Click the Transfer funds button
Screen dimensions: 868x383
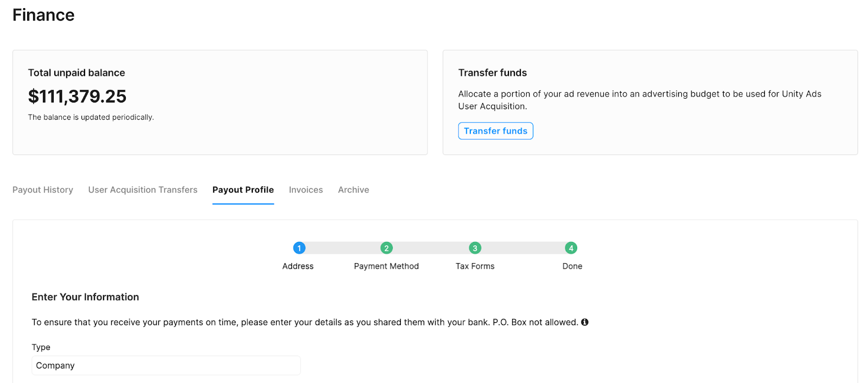tap(495, 131)
